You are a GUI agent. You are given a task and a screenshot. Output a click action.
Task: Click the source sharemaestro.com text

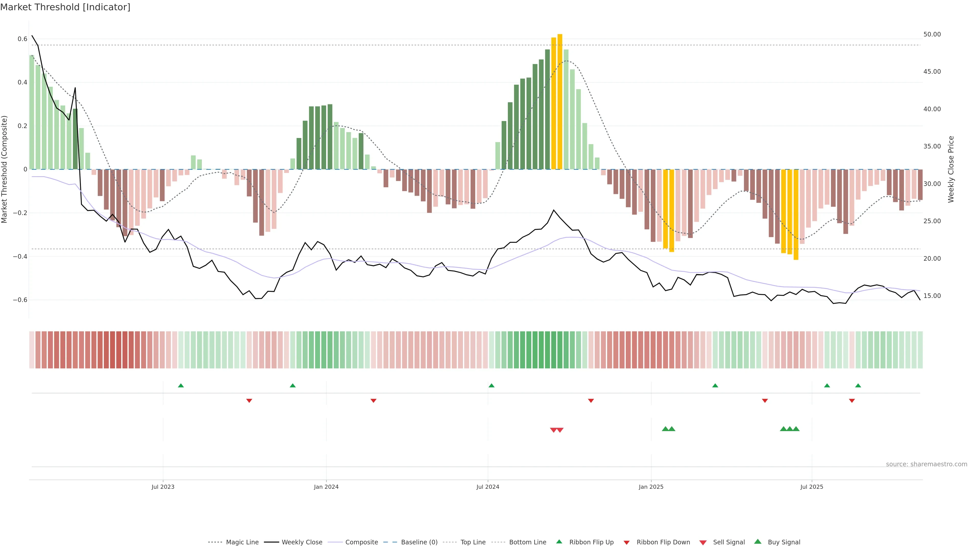(926, 464)
